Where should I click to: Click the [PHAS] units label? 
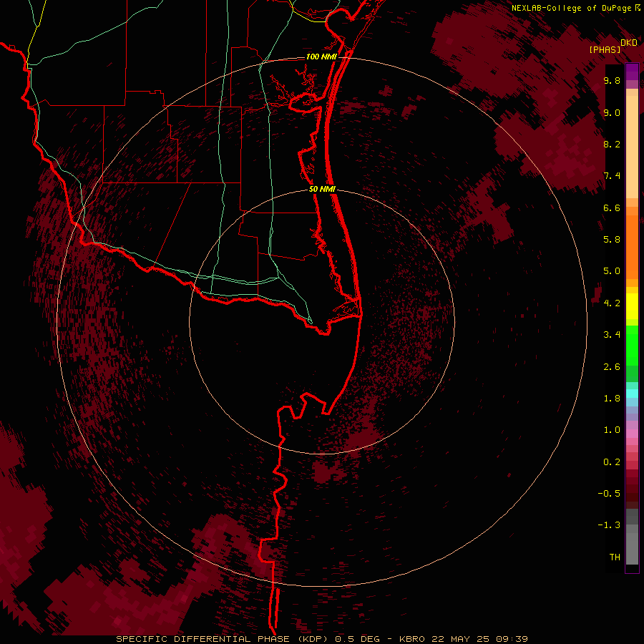[605, 50]
